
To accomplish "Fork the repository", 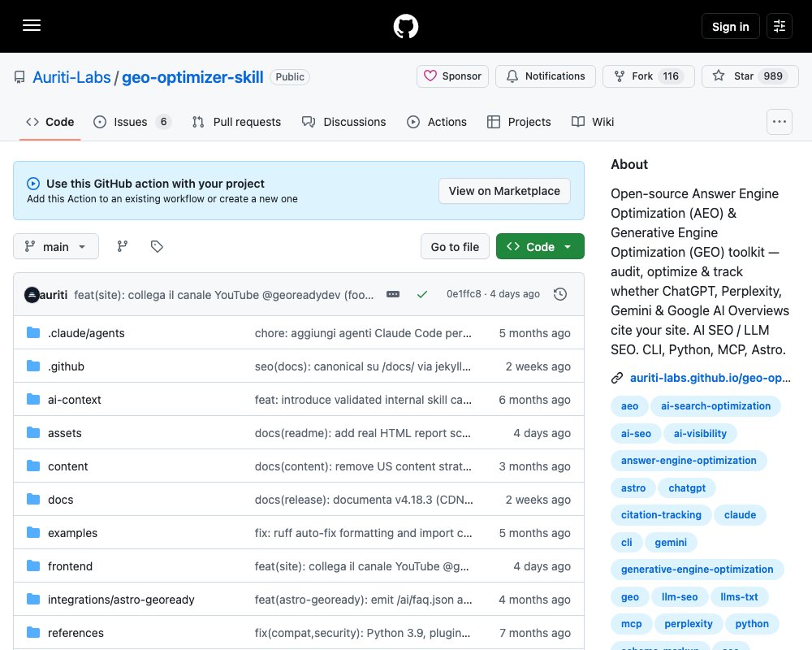I will pos(648,76).
